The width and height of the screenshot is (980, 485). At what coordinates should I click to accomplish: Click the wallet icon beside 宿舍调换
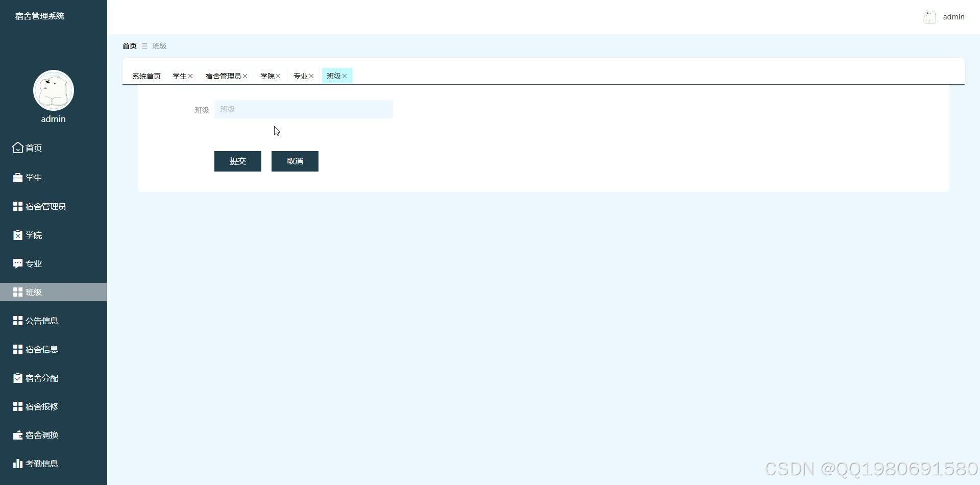[x=18, y=435]
